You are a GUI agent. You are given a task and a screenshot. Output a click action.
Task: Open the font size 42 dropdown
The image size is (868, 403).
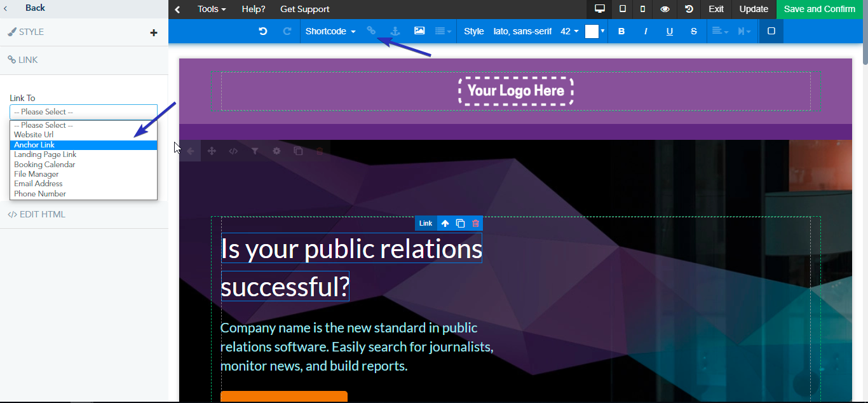tap(569, 31)
